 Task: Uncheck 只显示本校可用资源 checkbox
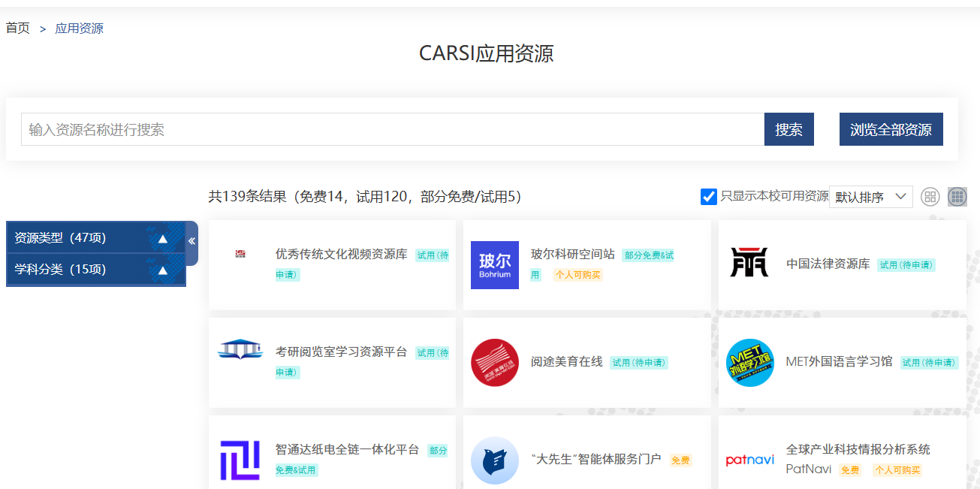click(708, 197)
